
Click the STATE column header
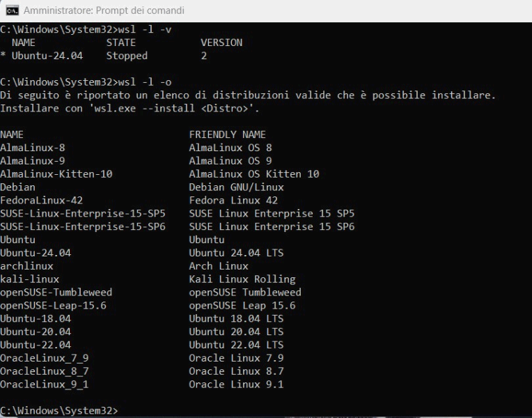121,42
